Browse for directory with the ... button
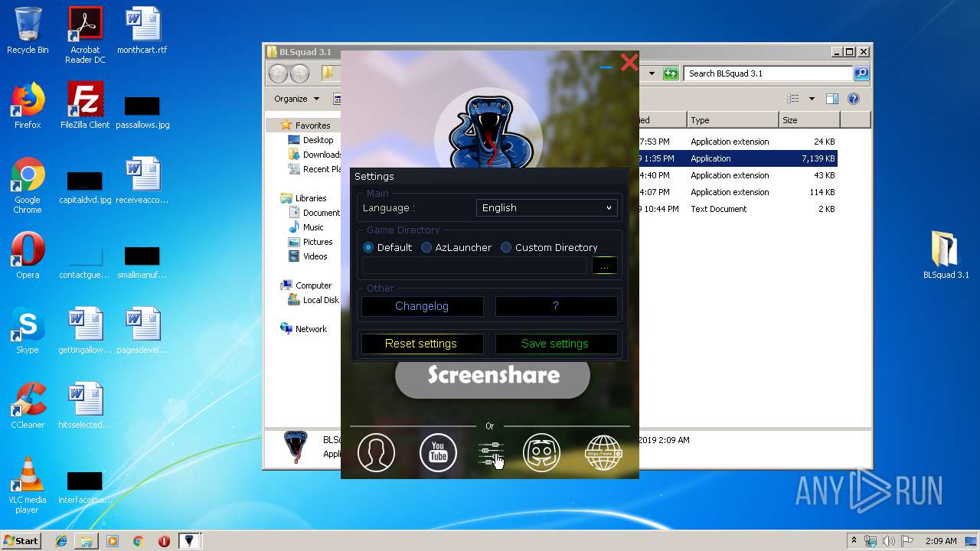 (605, 266)
